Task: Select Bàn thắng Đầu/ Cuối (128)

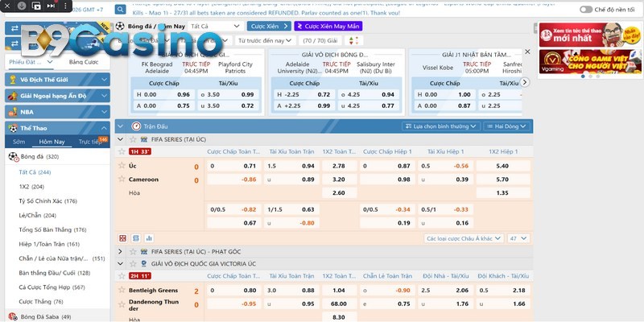Action: pos(54,273)
